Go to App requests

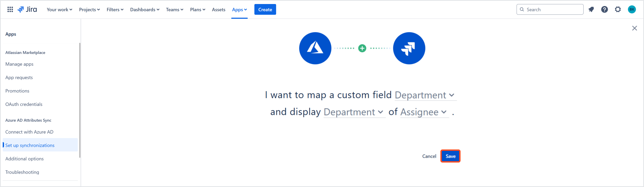19,77
